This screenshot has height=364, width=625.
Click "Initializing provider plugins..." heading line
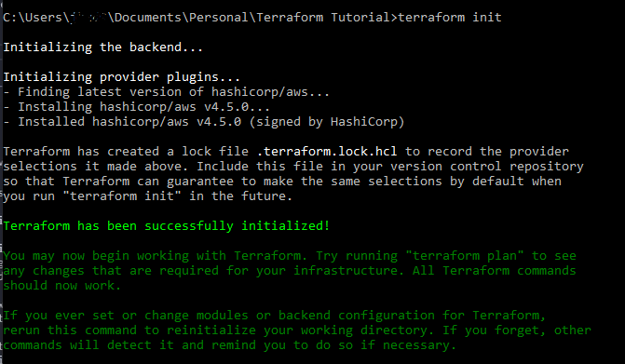(122, 77)
